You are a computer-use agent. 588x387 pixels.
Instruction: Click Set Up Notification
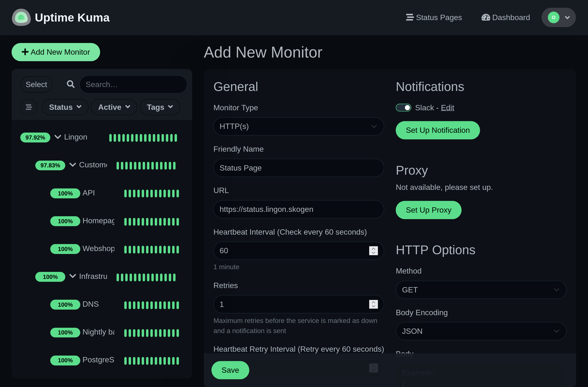tap(438, 130)
